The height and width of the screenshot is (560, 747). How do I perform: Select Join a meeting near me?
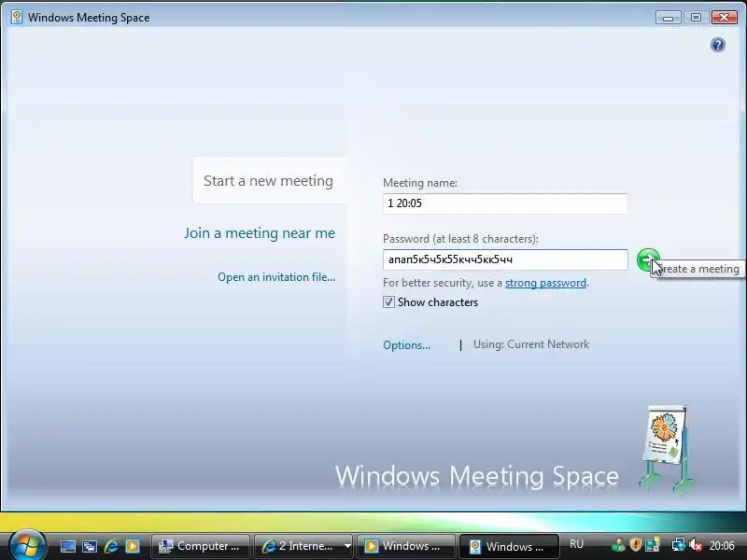pyautogui.click(x=260, y=233)
